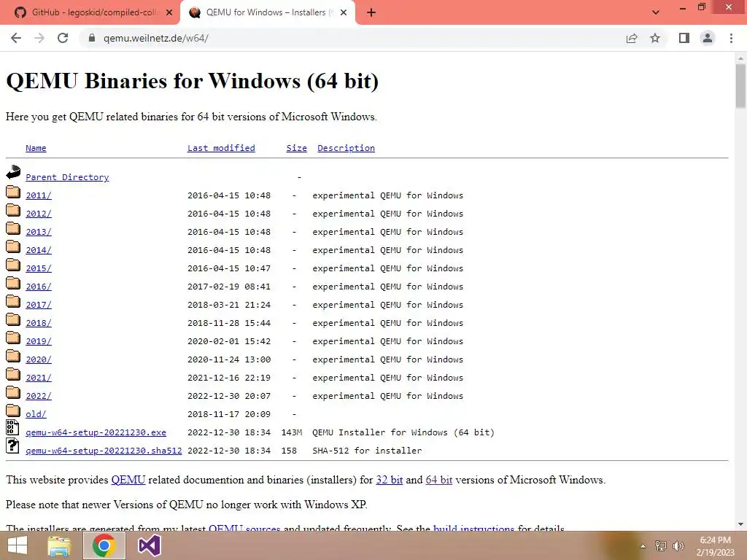
Task: Close the QEMU for Windows tab
Action: (x=344, y=13)
